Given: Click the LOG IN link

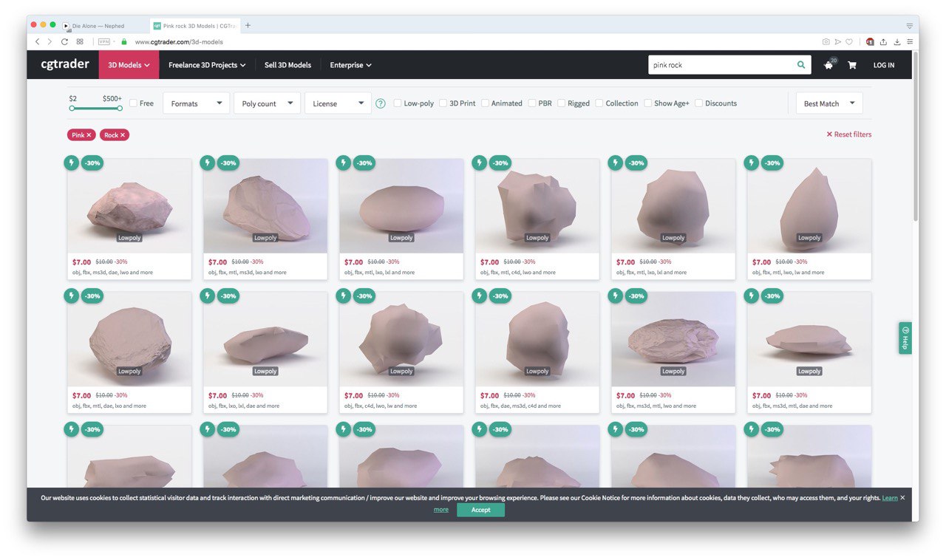Looking at the screenshot, I should (x=884, y=65).
